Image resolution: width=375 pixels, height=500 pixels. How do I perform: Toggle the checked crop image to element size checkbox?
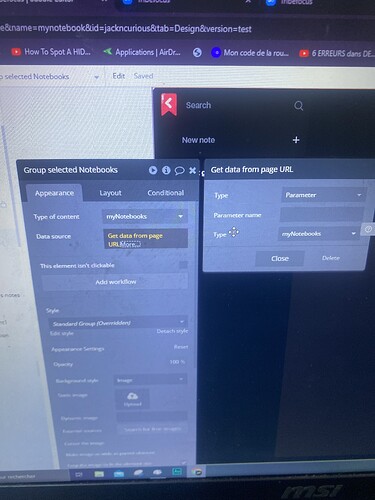pos(184,463)
